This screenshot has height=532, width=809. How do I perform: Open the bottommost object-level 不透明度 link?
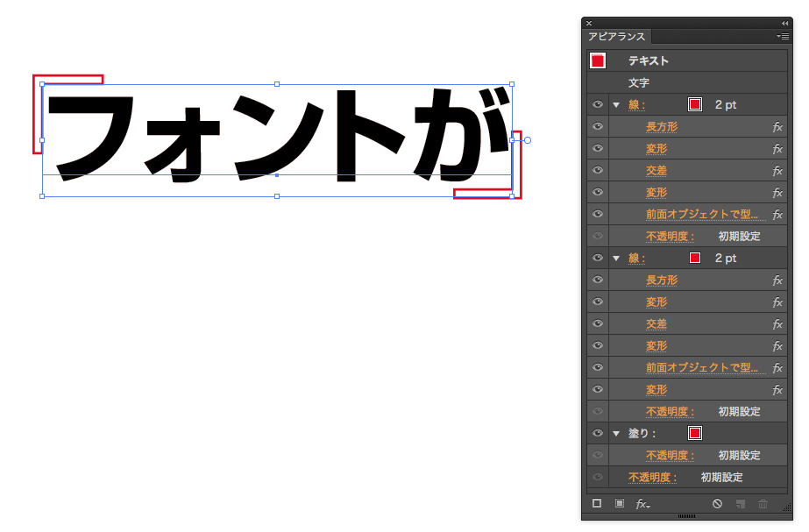point(652,478)
